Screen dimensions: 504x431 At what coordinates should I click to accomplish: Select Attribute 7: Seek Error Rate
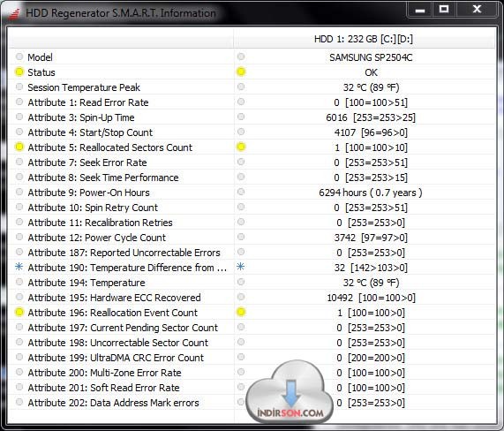click(x=87, y=163)
